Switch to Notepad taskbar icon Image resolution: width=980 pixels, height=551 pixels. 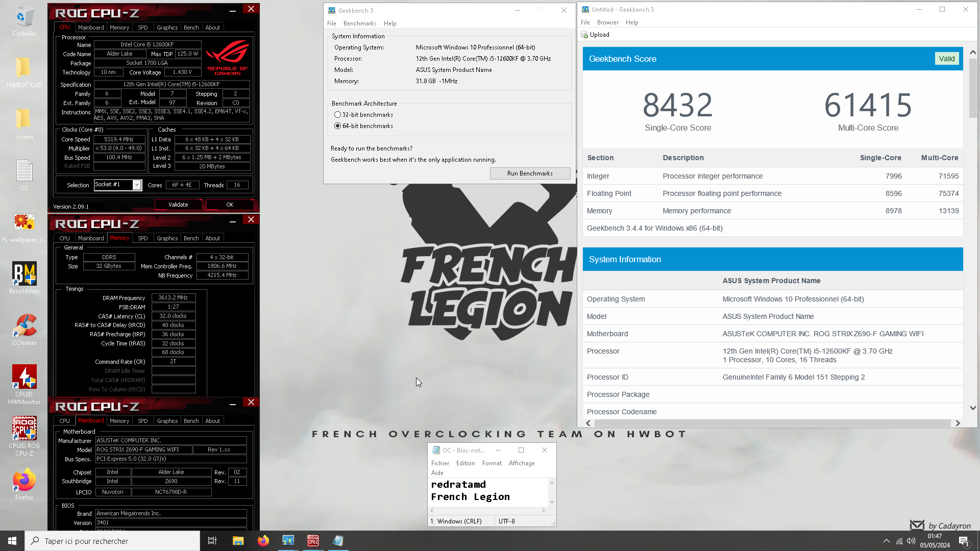point(338,541)
